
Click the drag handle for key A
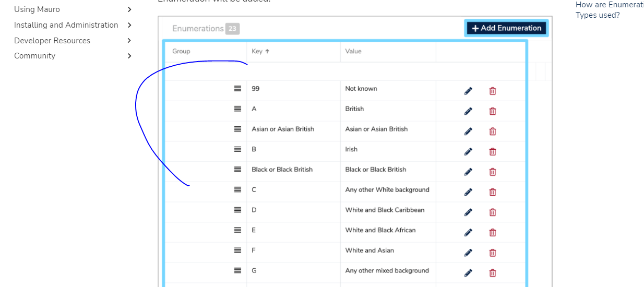pyautogui.click(x=237, y=109)
